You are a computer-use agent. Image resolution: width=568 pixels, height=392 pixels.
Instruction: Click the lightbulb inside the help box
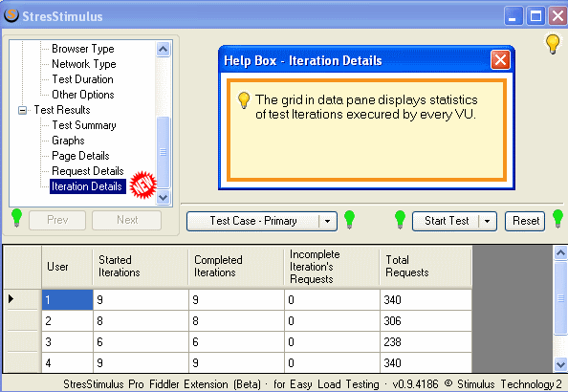[244, 100]
